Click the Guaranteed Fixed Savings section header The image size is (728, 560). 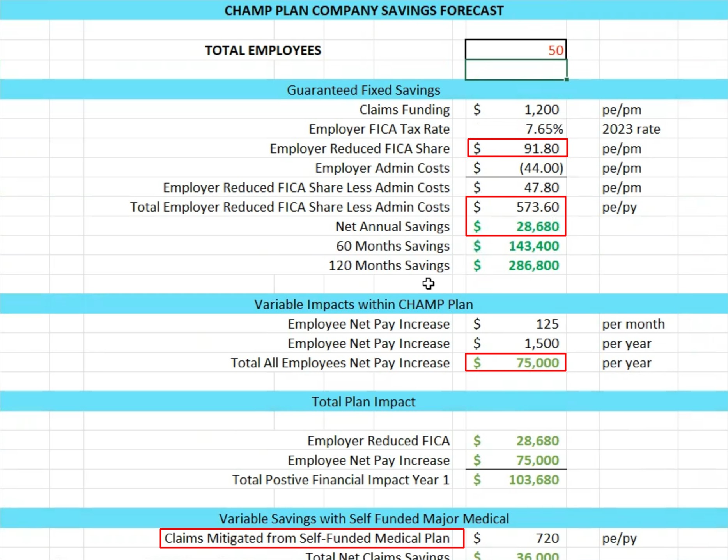coord(363,90)
